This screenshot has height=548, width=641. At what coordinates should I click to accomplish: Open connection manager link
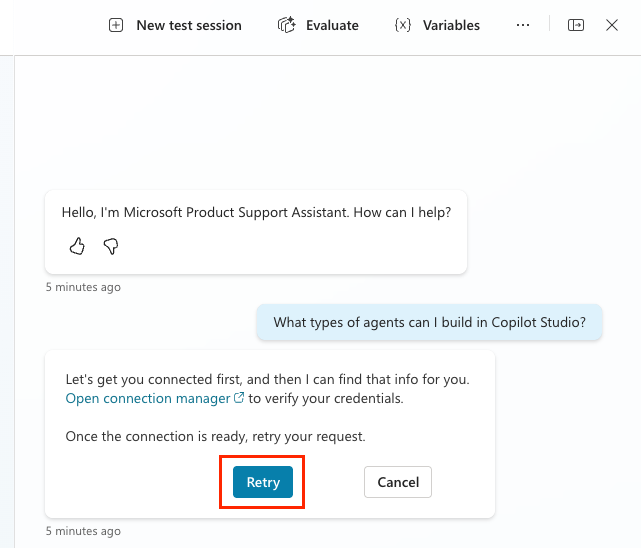tap(148, 398)
